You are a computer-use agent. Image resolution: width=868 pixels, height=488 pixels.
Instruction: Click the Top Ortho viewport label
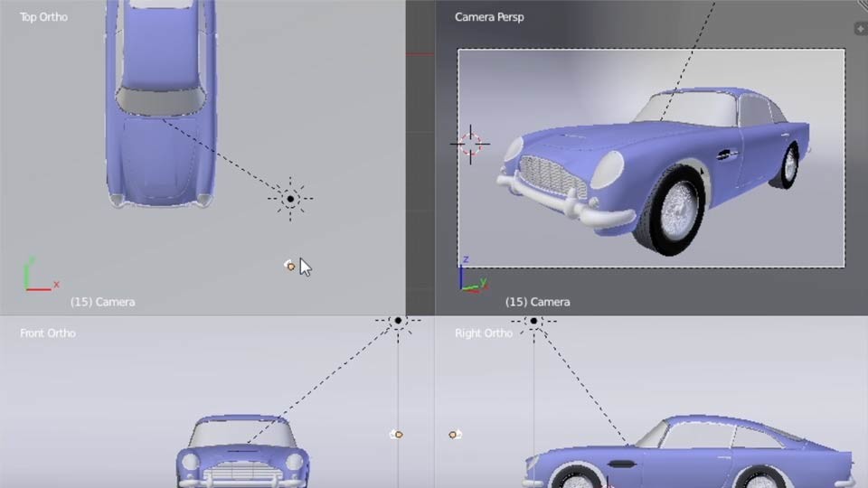coord(43,17)
